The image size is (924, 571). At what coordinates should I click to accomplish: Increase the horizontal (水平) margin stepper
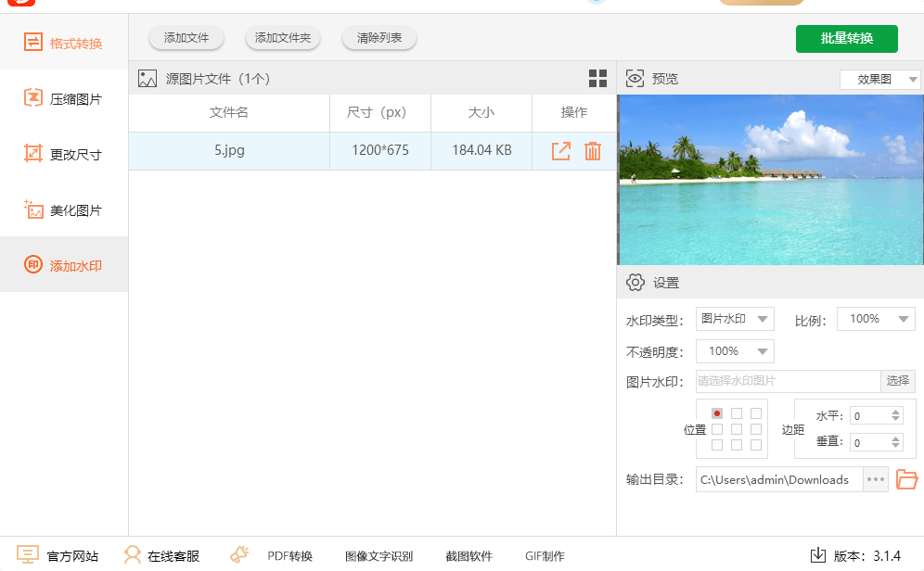coord(895,412)
